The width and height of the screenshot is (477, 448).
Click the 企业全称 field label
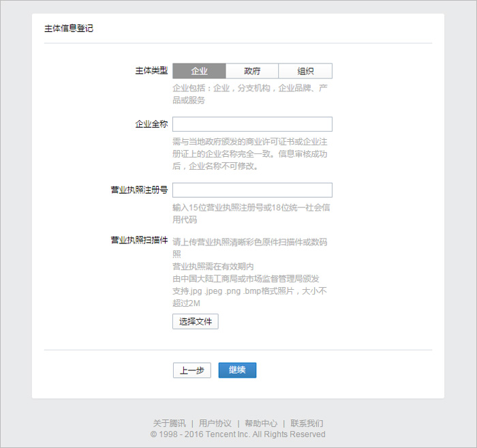(151, 124)
